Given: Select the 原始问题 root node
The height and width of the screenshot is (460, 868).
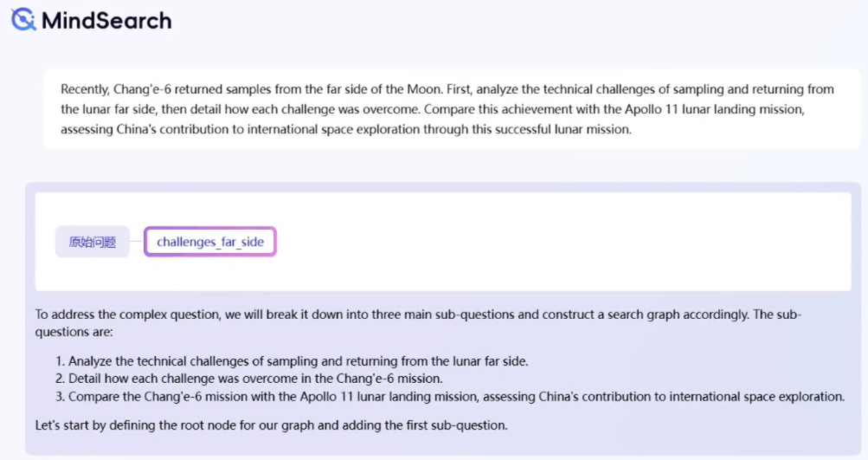Looking at the screenshot, I should [x=93, y=242].
